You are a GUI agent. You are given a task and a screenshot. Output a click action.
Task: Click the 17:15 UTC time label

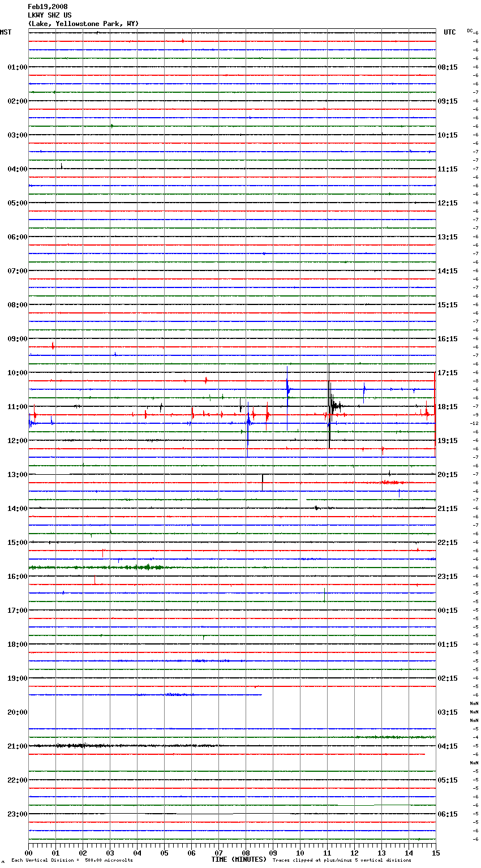448,373
